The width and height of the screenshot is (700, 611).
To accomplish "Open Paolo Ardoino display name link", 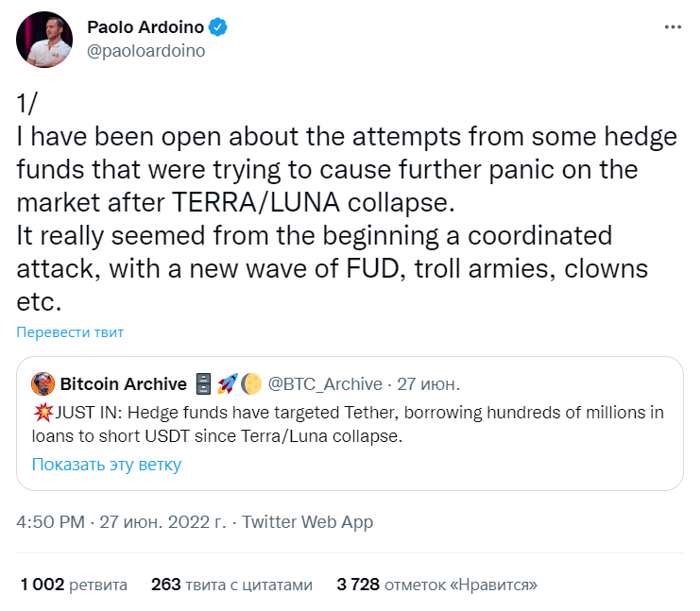I will (x=146, y=28).
